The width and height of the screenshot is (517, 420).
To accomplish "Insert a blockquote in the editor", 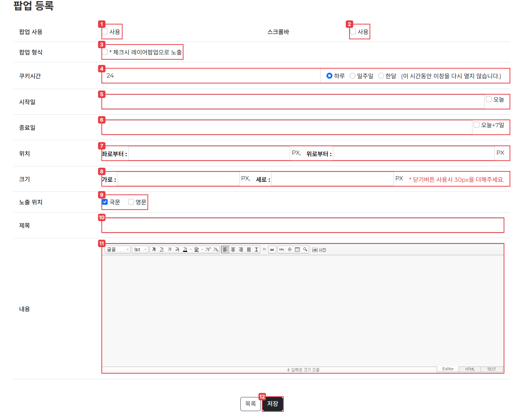I will 272,250.
